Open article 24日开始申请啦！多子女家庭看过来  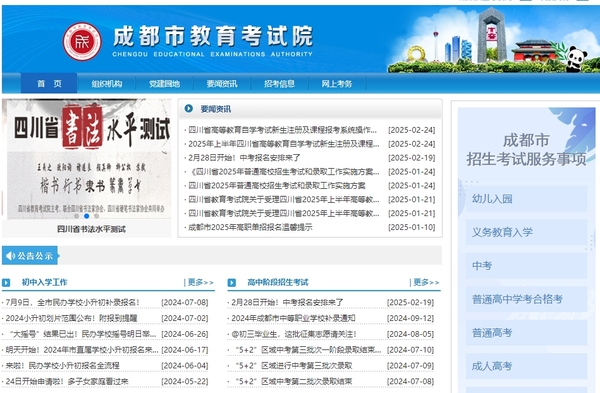pos(67,382)
